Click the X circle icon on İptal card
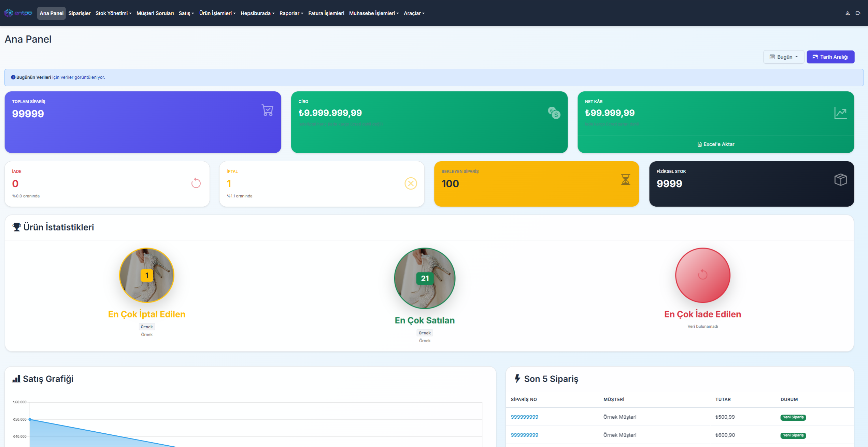The width and height of the screenshot is (868, 447). pyautogui.click(x=411, y=183)
